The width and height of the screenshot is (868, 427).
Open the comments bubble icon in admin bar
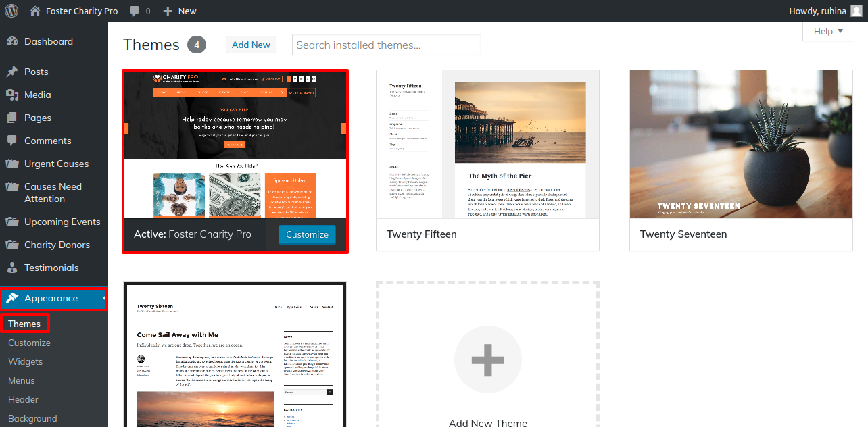click(x=135, y=11)
